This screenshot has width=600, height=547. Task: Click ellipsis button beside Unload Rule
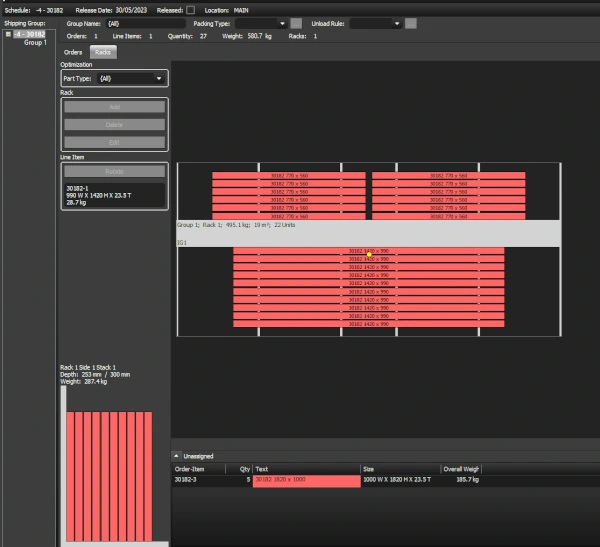point(411,24)
